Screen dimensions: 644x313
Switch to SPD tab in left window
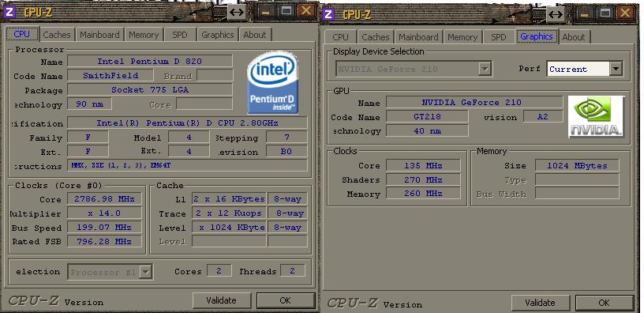tap(180, 35)
